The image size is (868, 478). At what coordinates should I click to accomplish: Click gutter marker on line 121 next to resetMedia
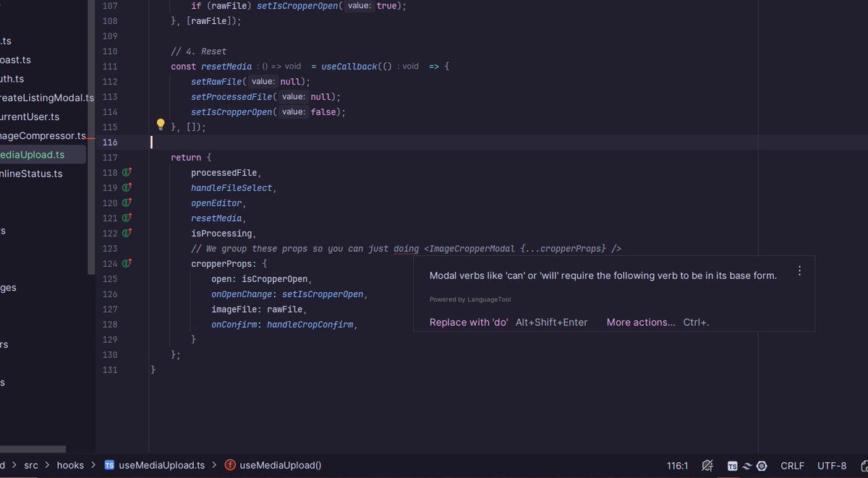127,218
